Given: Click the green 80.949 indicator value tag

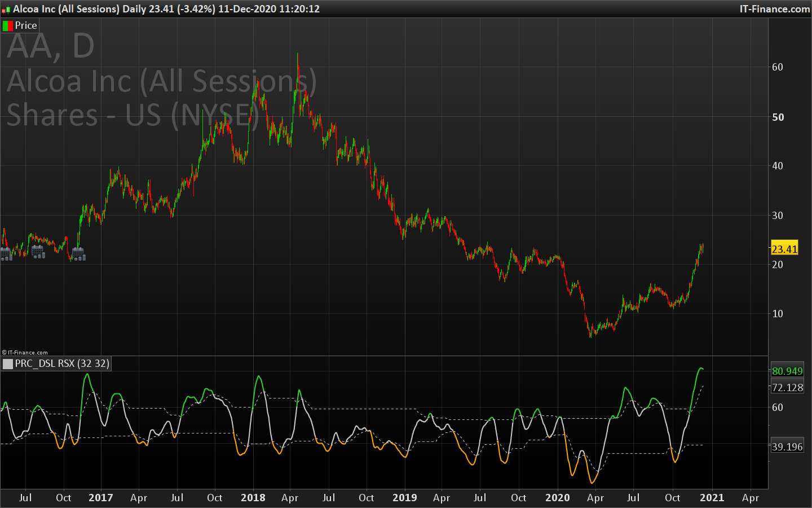Looking at the screenshot, I should (x=787, y=371).
